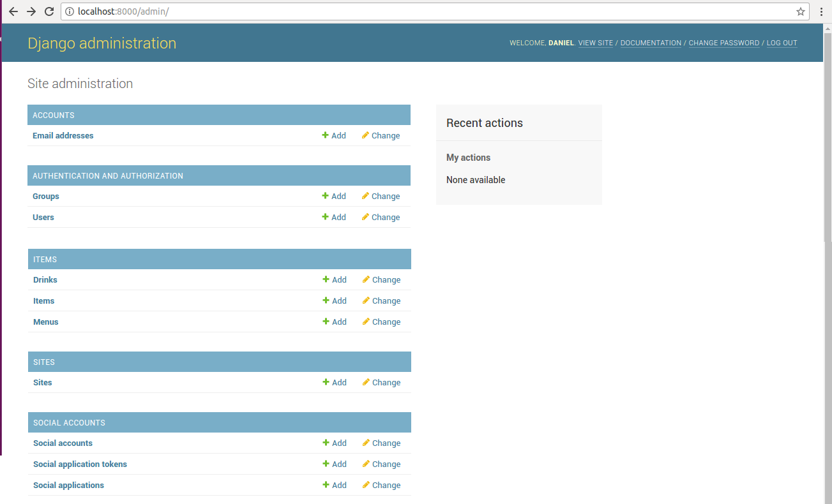Open the Users model
This screenshot has width=832, height=504.
pyautogui.click(x=43, y=217)
